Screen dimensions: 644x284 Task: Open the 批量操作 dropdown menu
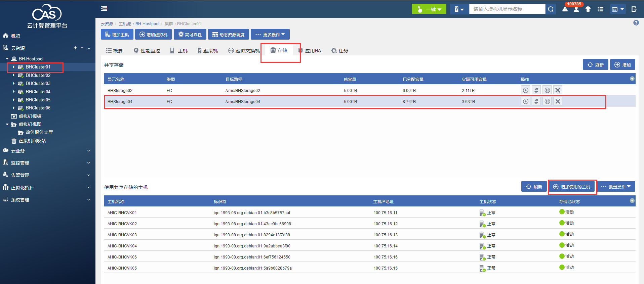point(616,187)
